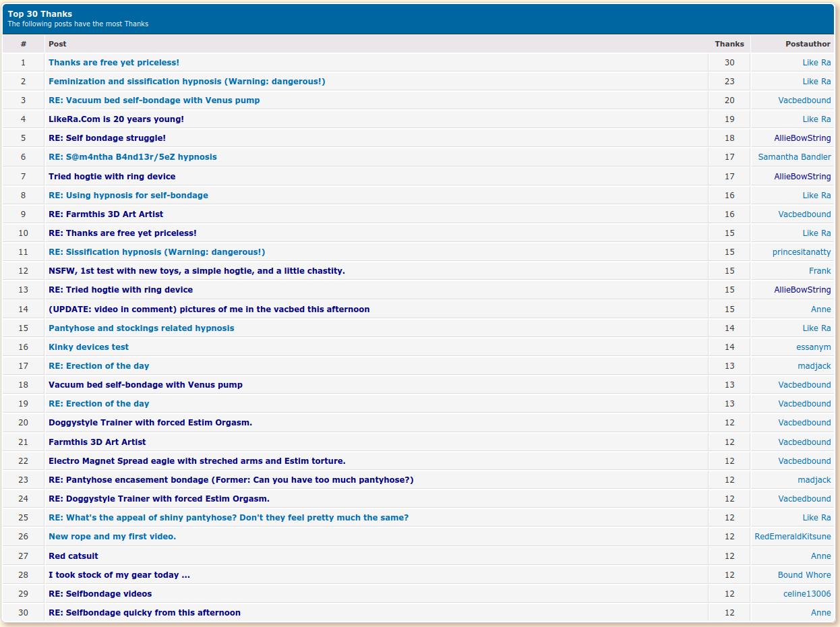The width and height of the screenshot is (840, 627).
Task: Click author Like Ra in row 1
Action: [816, 63]
